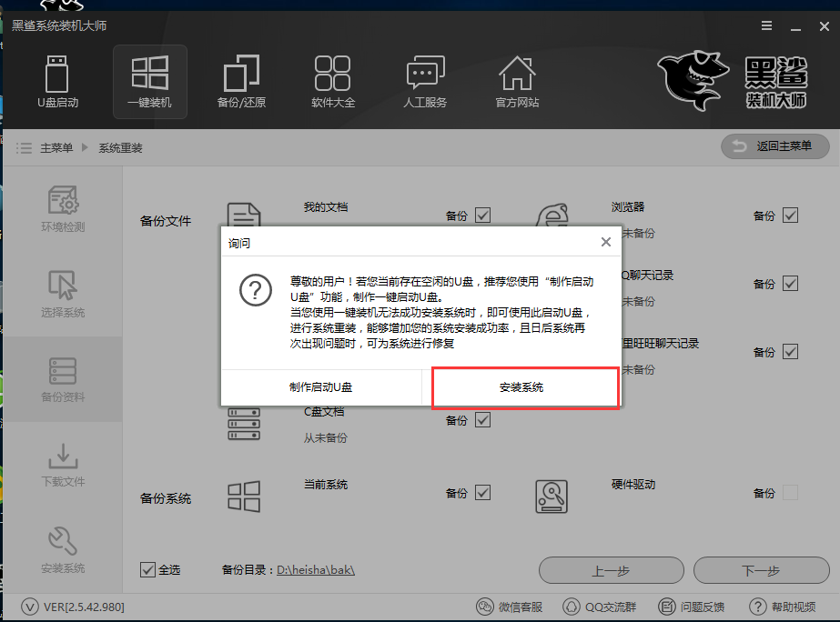840x622 pixels.
Task: Click the C盘文档 drive icon
Action: click(244, 424)
